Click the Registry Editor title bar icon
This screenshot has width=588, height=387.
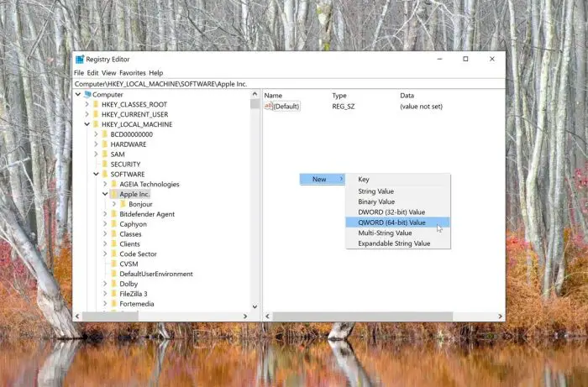[x=80, y=60]
